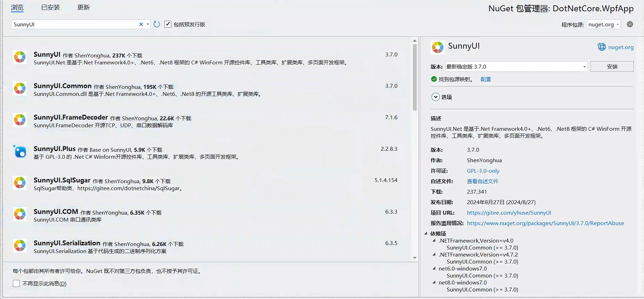Select the SunnyUI.Common package title
644x299 pixels.
coord(63,86)
